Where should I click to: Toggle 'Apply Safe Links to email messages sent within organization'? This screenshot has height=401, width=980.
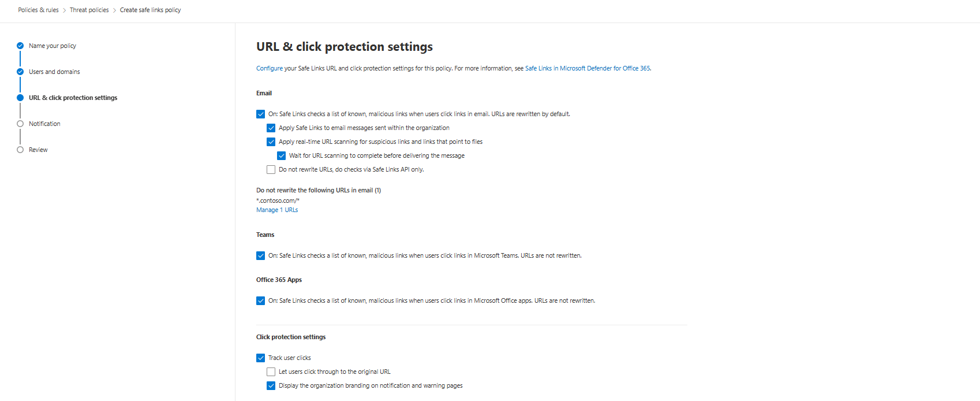[x=271, y=128]
